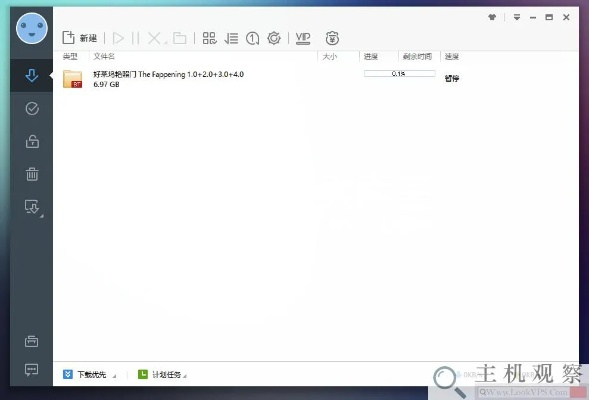
Task: Open the download folder with the folder icon
Action: point(180,38)
